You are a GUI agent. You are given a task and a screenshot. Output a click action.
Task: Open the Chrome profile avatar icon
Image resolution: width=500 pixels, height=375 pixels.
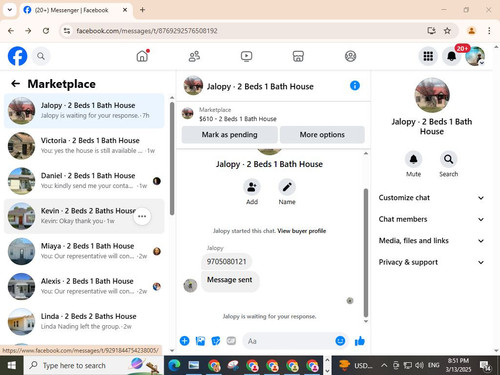click(x=471, y=31)
